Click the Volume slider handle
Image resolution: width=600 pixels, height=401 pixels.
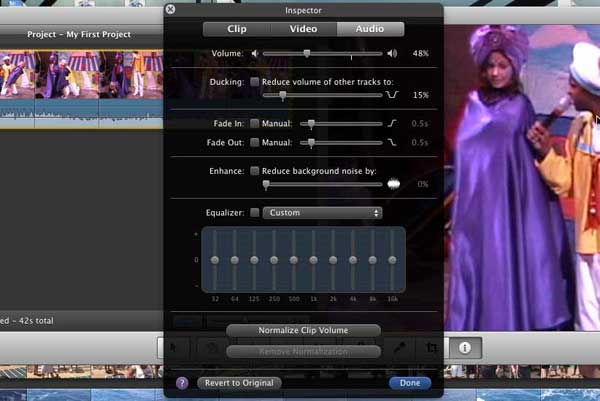pos(306,53)
